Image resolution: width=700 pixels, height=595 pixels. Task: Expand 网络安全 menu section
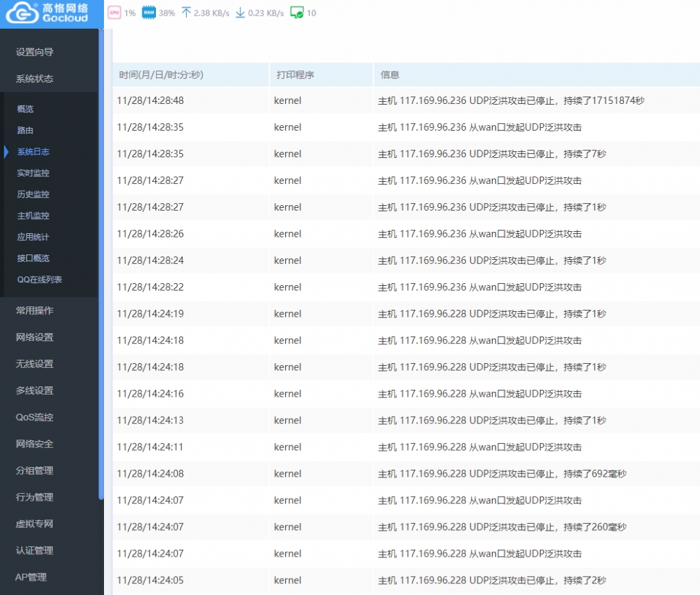[x=35, y=444]
